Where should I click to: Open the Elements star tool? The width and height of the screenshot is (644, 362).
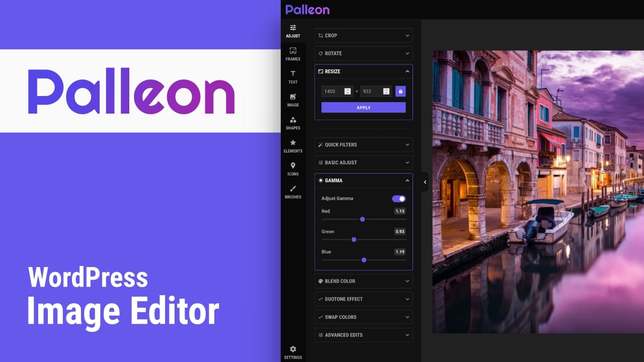[x=293, y=146]
